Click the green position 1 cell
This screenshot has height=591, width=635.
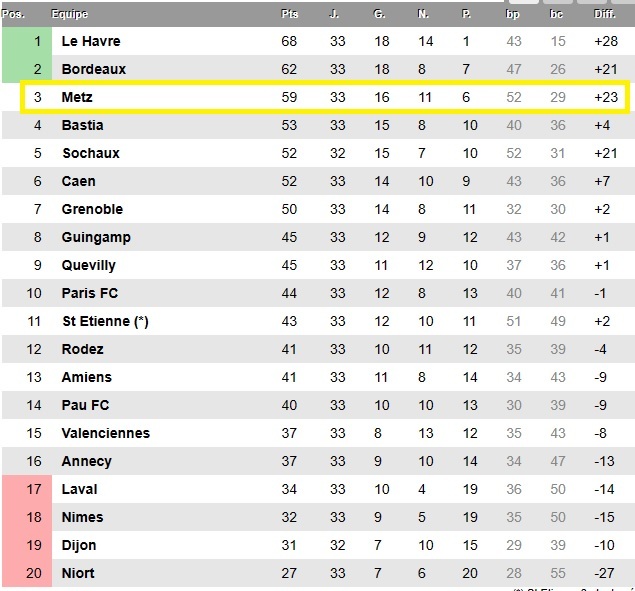tap(37, 41)
